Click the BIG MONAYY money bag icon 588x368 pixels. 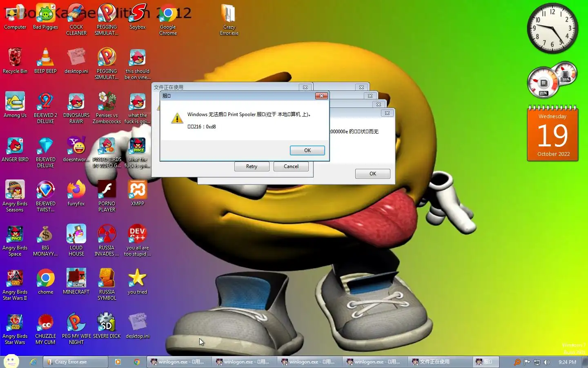tap(45, 241)
